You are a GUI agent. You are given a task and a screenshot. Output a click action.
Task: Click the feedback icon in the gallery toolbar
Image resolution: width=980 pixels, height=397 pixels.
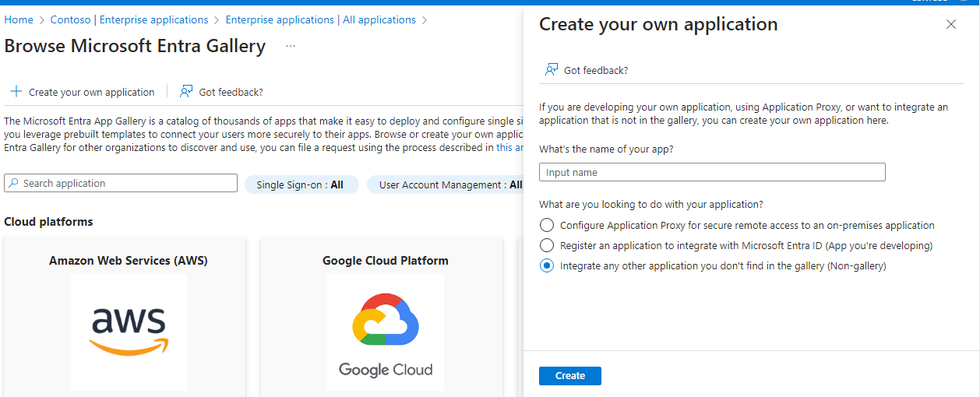[186, 92]
